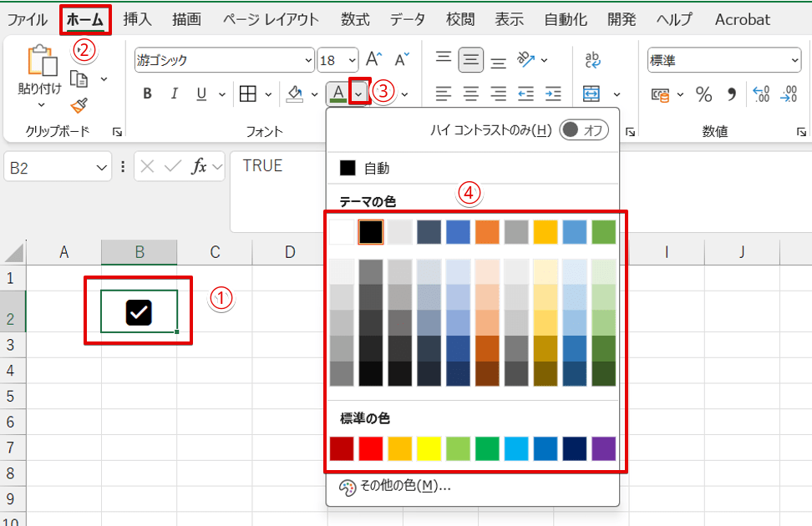812x526 pixels.
Task: Apply Underline formatting
Action: 201,94
